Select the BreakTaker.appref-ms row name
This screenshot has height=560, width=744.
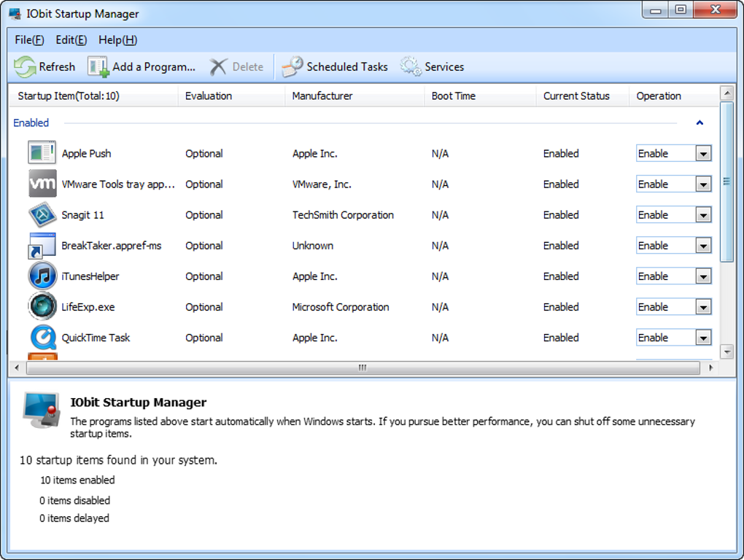(x=112, y=246)
